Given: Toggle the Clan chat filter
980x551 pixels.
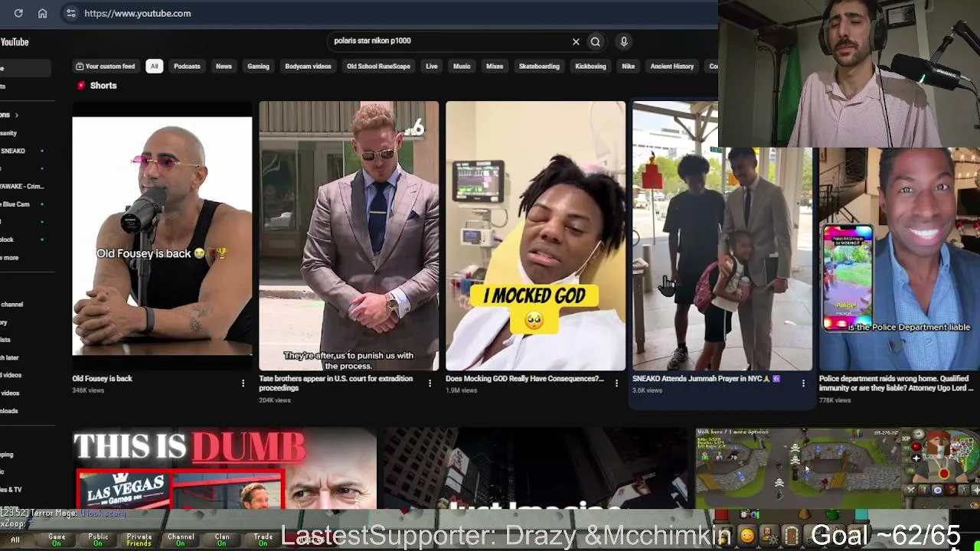Looking at the screenshot, I should 222,540.
